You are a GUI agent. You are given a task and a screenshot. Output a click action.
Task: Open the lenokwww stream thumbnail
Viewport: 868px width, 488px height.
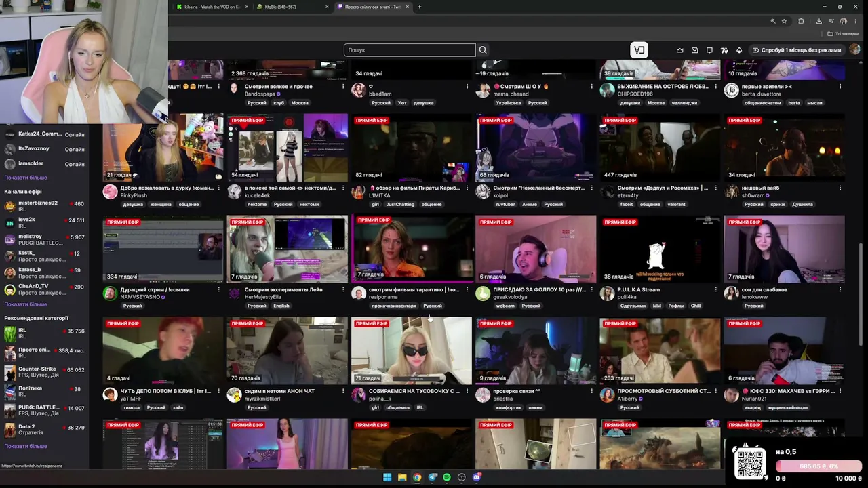click(x=785, y=249)
